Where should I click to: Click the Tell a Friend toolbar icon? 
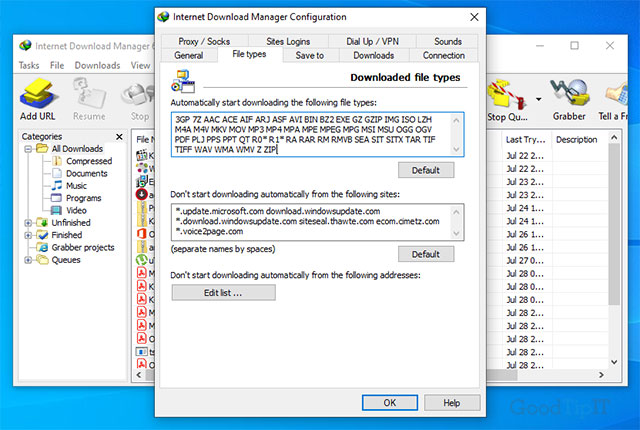click(614, 99)
